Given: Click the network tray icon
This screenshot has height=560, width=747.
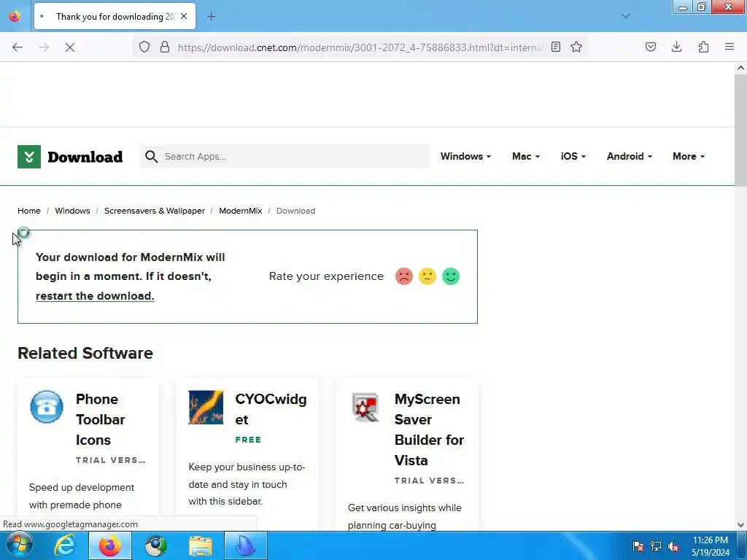Looking at the screenshot, I should pyautogui.click(x=656, y=546).
